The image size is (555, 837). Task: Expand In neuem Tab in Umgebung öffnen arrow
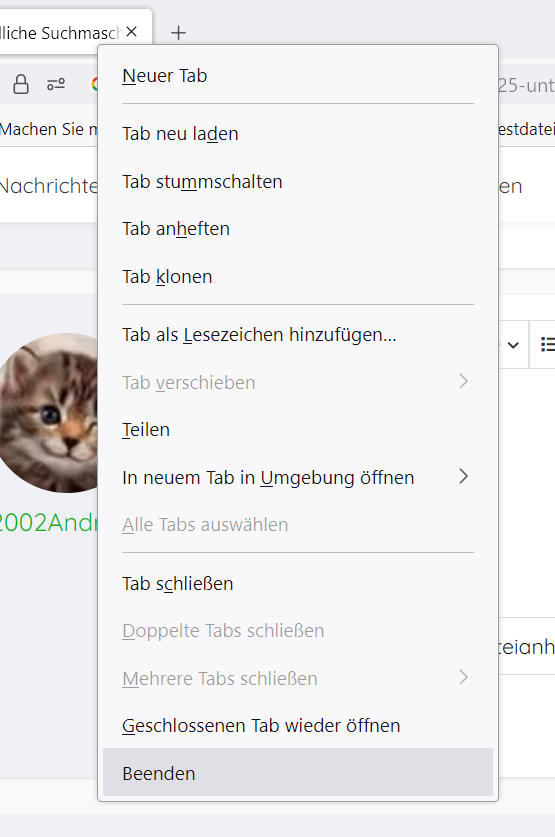(x=463, y=477)
